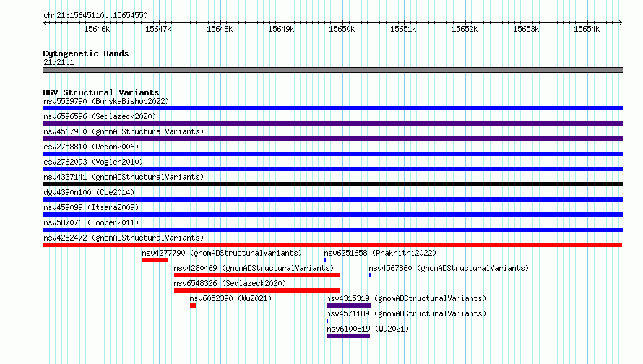Click the 21q21.1 band label
Viewport: 643px width, 364px height.
(x=59, y=62)
